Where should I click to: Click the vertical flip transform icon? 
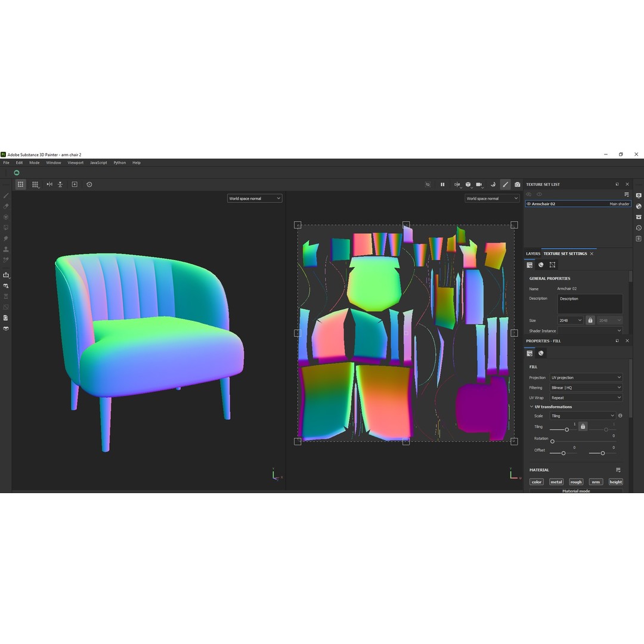pos(60,184)
